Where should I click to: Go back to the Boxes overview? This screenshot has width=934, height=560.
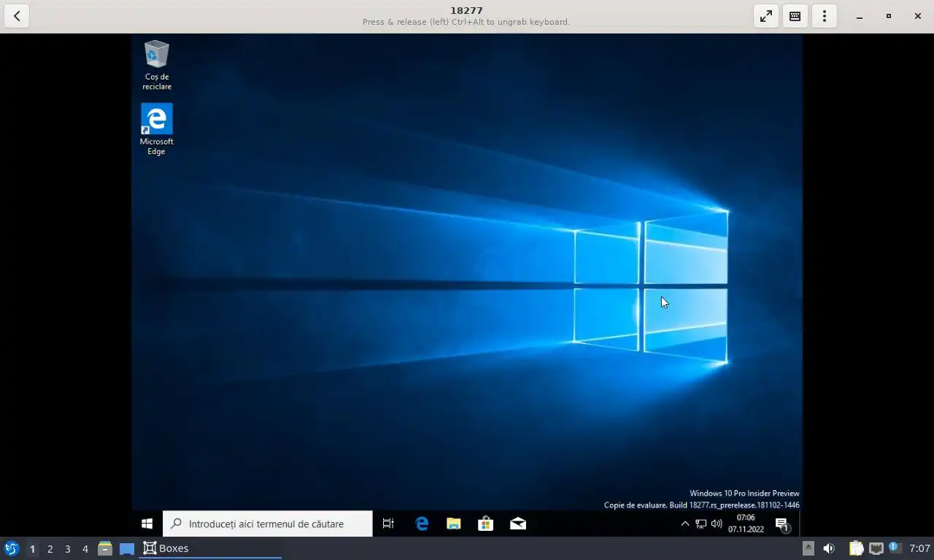click(17, 16)
